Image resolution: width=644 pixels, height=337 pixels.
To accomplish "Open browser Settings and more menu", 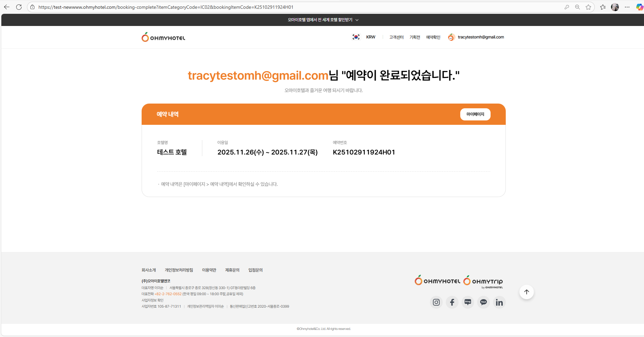I will [627, 7].
